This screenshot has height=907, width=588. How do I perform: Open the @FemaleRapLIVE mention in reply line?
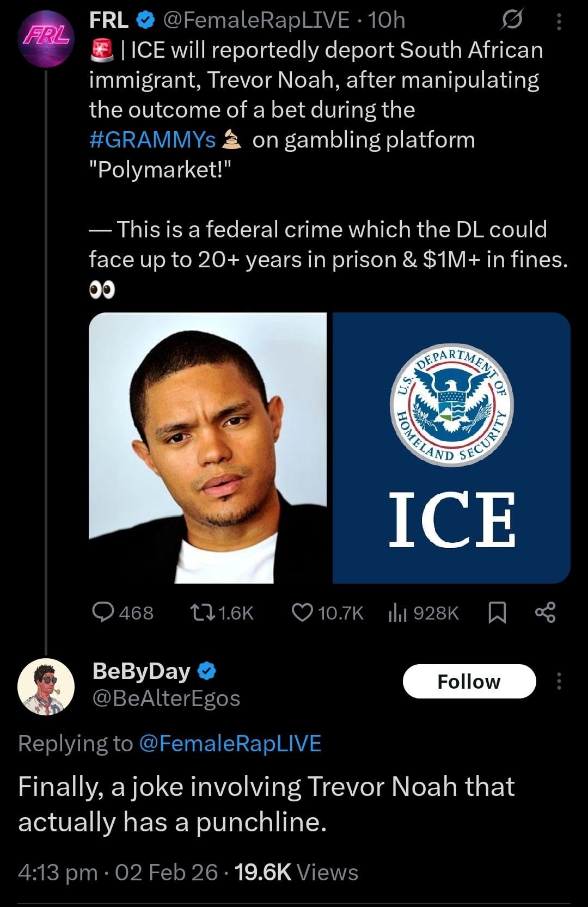pyautogui.click(x=230, y=743)
